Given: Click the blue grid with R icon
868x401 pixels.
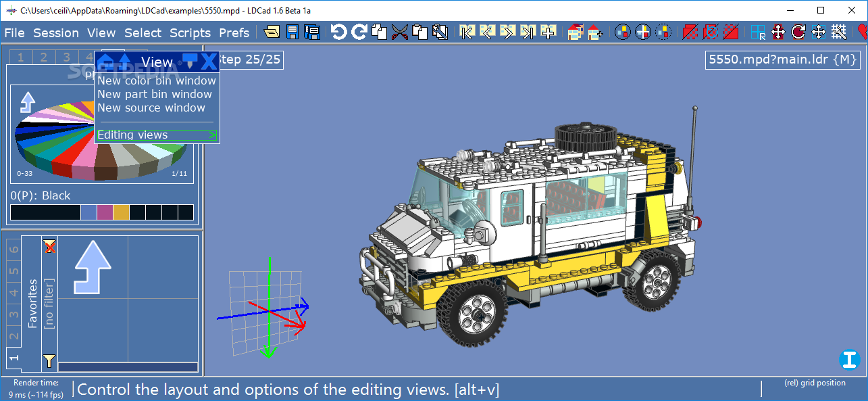Looking at the screenshot, I should pos(758,32).
